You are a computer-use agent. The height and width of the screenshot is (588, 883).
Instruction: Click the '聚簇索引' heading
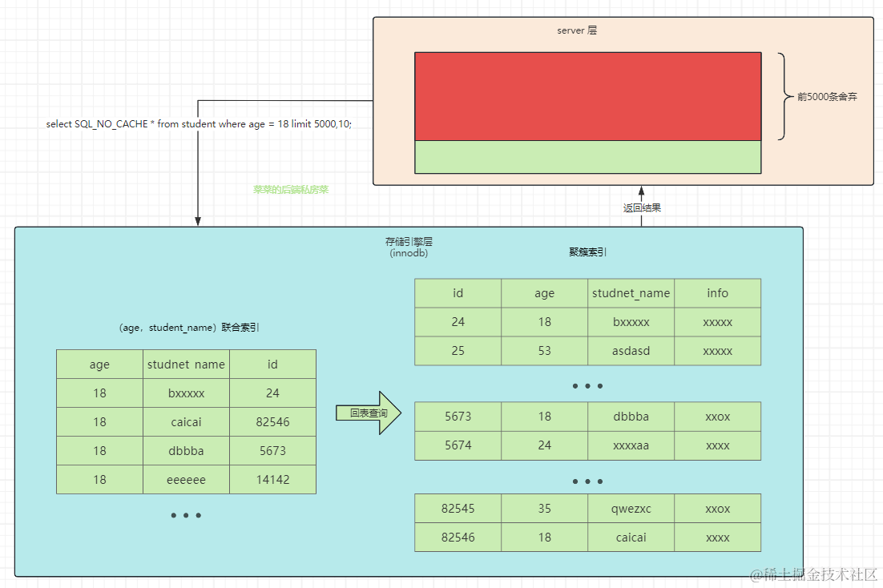[x=587, y=252]
